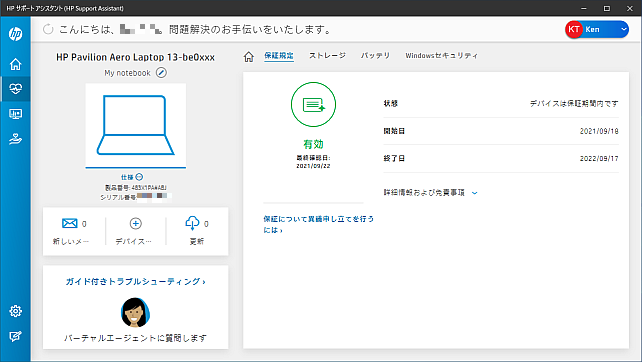
Task: Open the warranty dispute link
Action: (319, 224)
